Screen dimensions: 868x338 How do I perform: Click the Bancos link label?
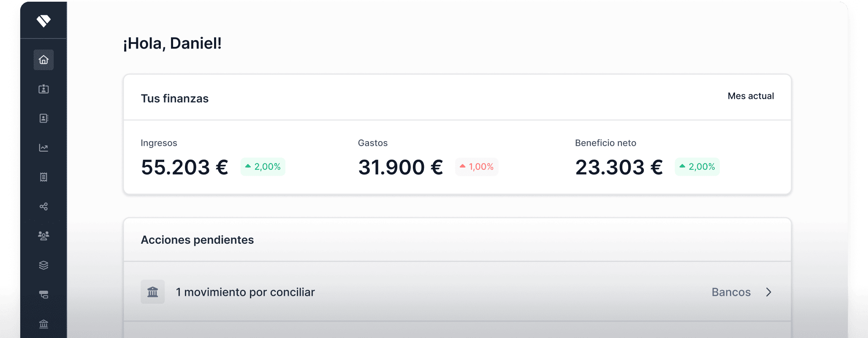click(x=731, y=292)
